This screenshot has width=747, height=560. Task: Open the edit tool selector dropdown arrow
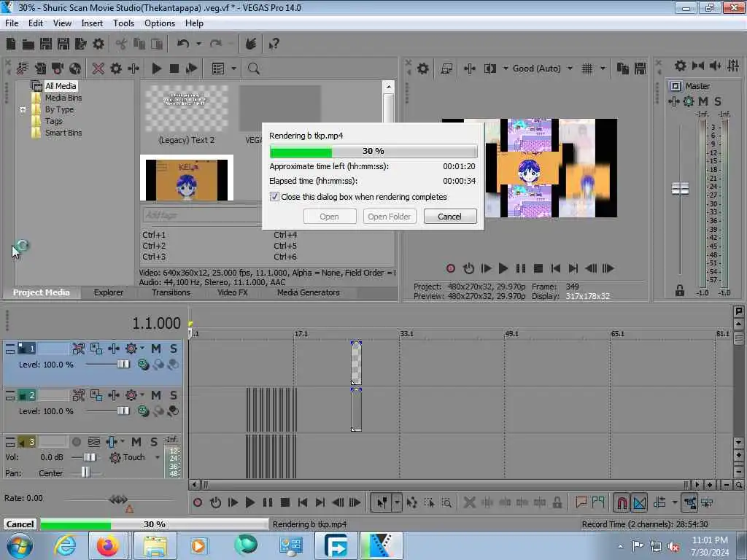(x=397, y=502)
